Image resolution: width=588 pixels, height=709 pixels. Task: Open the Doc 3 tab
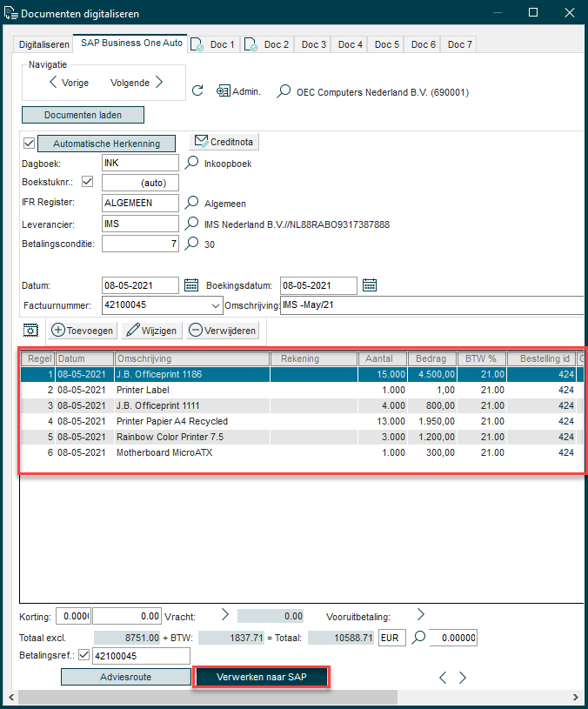point(313,44)
